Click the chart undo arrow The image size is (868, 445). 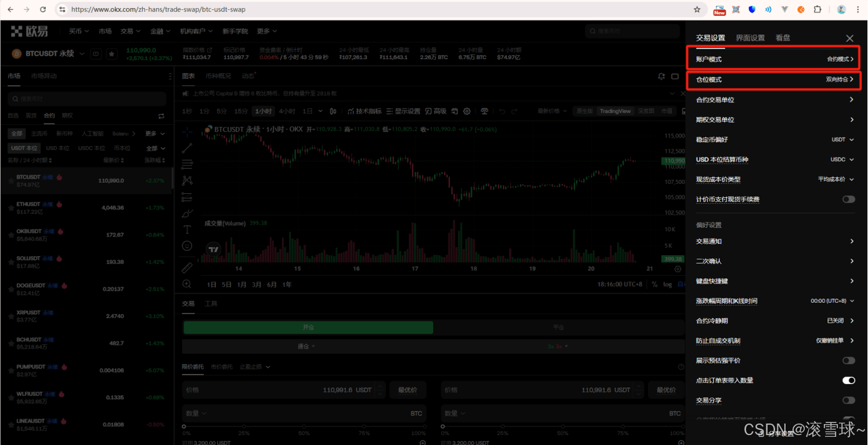[502, 111]
